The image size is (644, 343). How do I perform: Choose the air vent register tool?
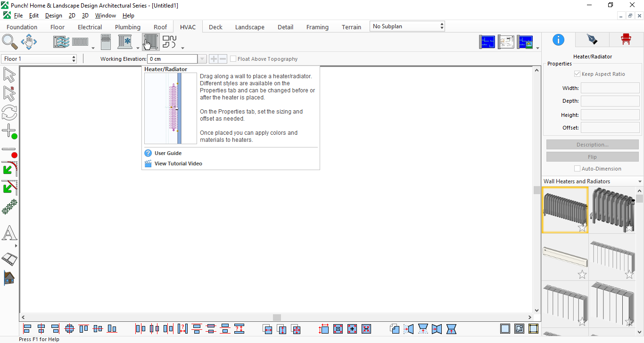(61, 42)
